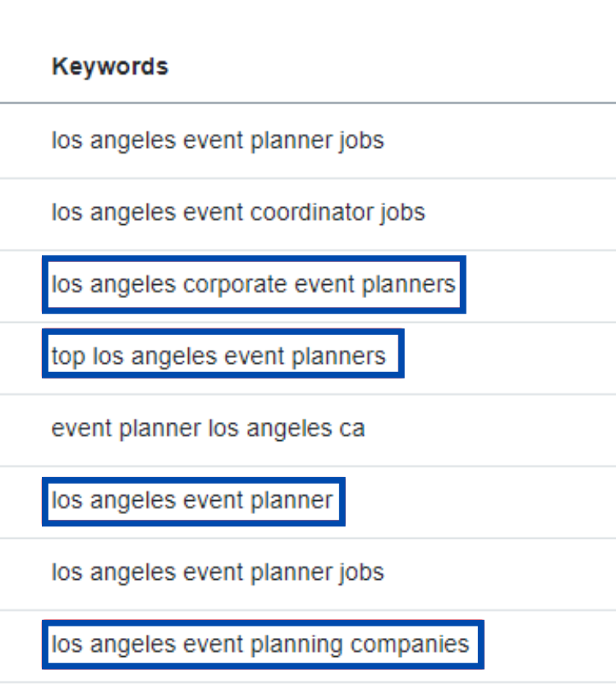Click the highlighted 'los angeles event planner' keyword

(192, 500)
